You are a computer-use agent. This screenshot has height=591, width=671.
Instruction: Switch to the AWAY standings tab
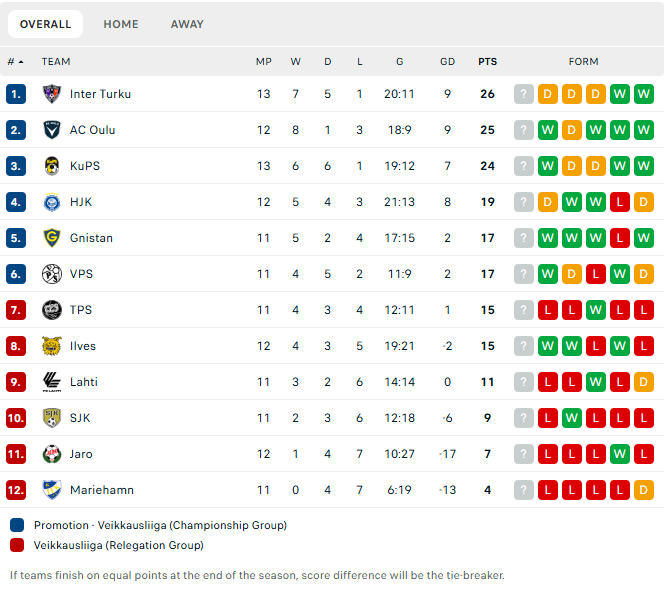[187, 24]
